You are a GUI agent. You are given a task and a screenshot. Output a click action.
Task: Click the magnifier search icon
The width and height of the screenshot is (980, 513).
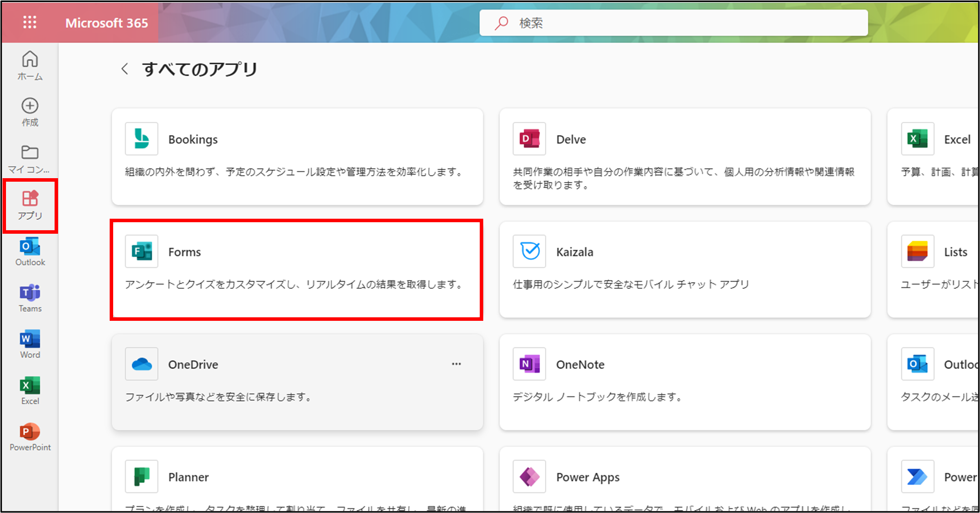[501, 23]
